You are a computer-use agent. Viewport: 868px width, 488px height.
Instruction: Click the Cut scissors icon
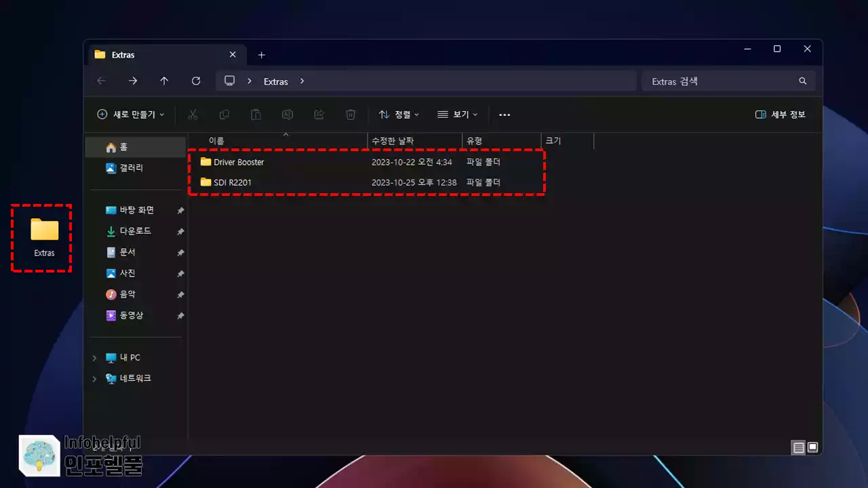pyautogui.click(x=193, y=115)
